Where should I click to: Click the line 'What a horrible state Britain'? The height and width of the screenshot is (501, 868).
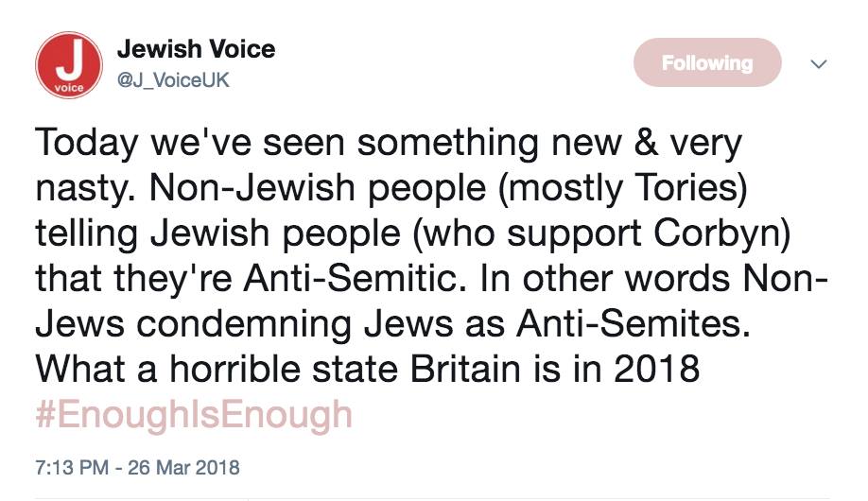278,369
